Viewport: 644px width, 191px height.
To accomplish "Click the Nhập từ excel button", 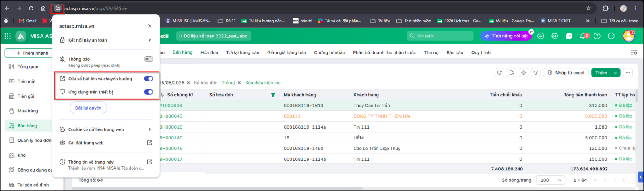I will pos(566,73).
